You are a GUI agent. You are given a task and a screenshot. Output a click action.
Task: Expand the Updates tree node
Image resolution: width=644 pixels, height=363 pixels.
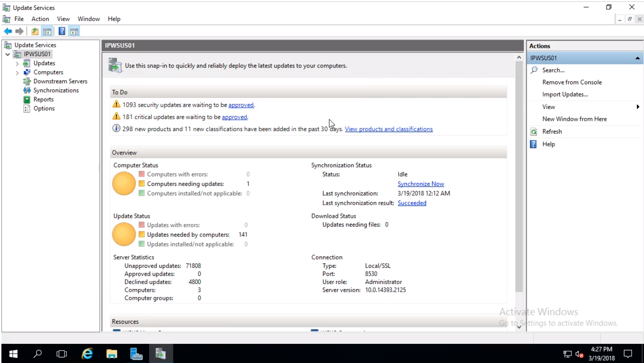click(x=17, y=64)
